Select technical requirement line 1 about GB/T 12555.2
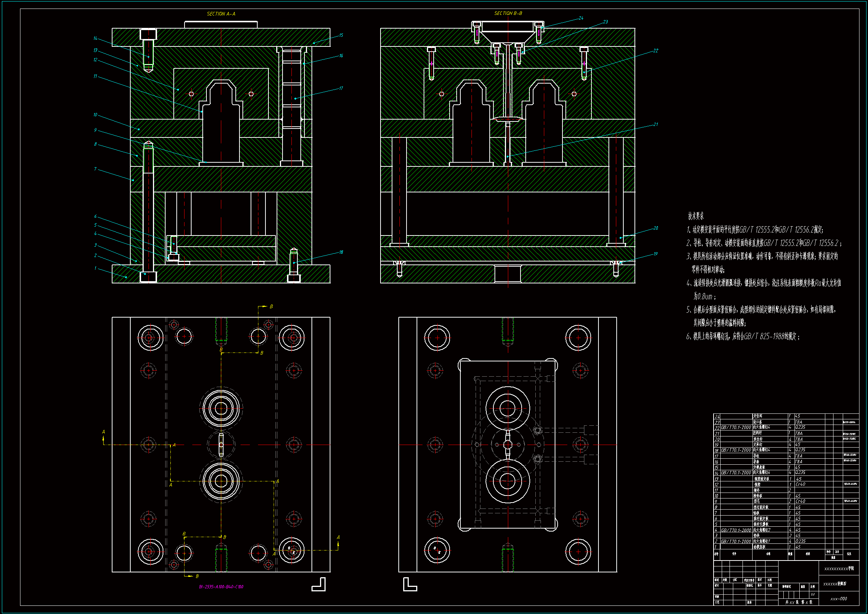This screenshot has width=868, height=614. point(755,230)
